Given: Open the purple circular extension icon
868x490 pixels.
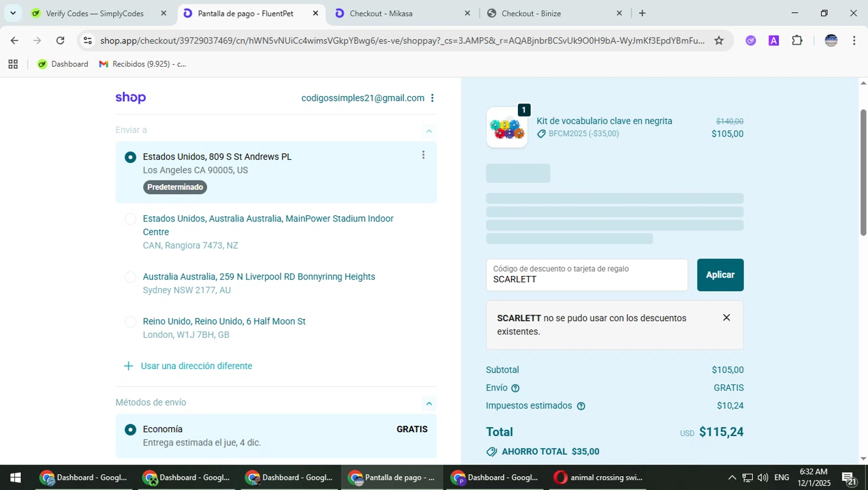Looking at the screenshot, I should tap(751, 40).
